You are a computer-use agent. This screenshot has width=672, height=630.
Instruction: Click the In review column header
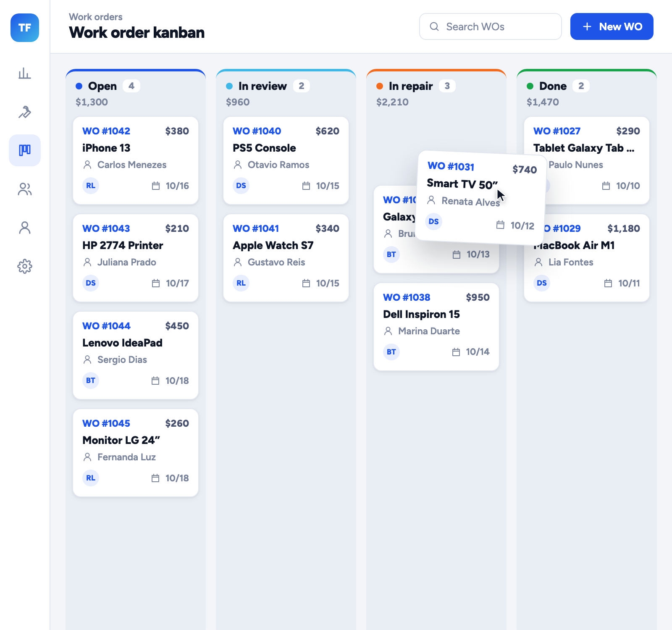(x=262, y=86)
